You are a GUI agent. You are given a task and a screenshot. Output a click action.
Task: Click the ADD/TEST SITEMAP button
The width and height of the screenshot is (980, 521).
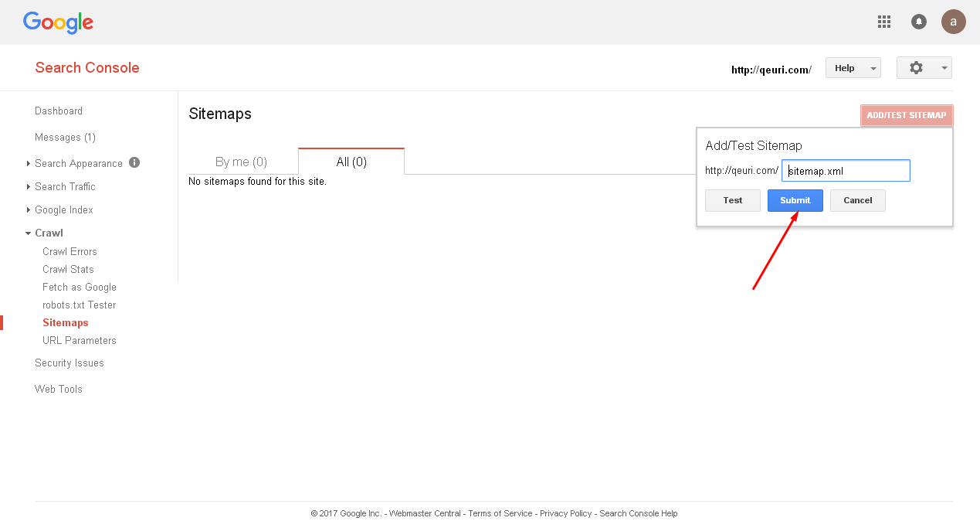click(907, 116)
